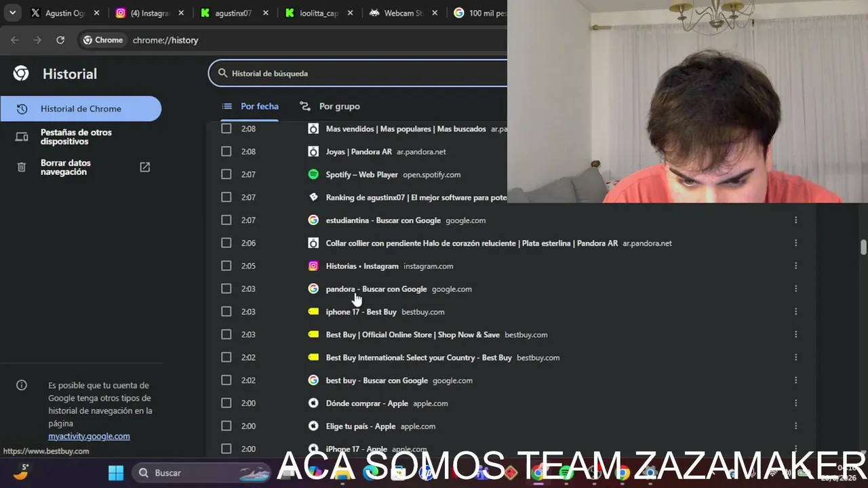Select checkbox for Best Buy Official Online Store
The width and height of the screenshot is (868, 488).
[226, 334]
